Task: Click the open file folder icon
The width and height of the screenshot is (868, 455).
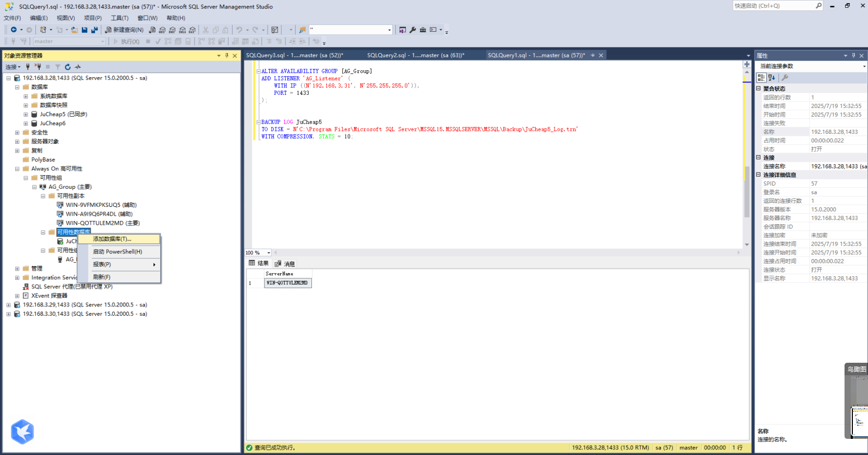Action: pos(75,30)
